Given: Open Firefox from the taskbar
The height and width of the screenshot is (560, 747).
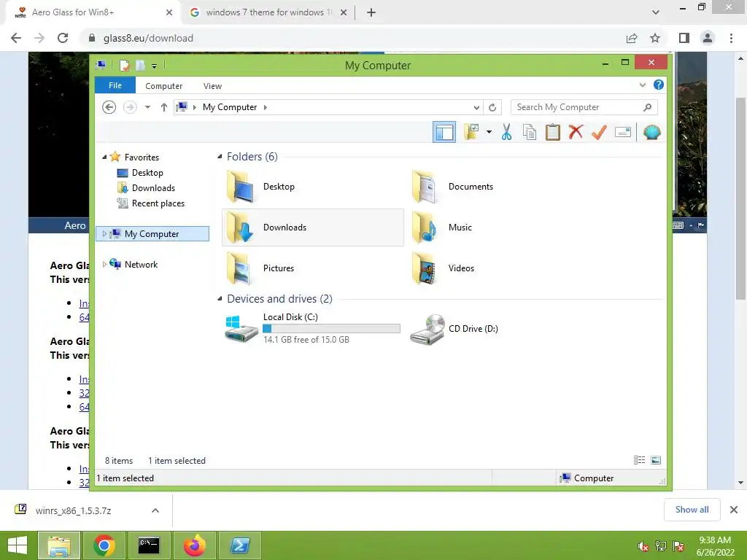Looking at the screenshot, I should click(194, 545).
